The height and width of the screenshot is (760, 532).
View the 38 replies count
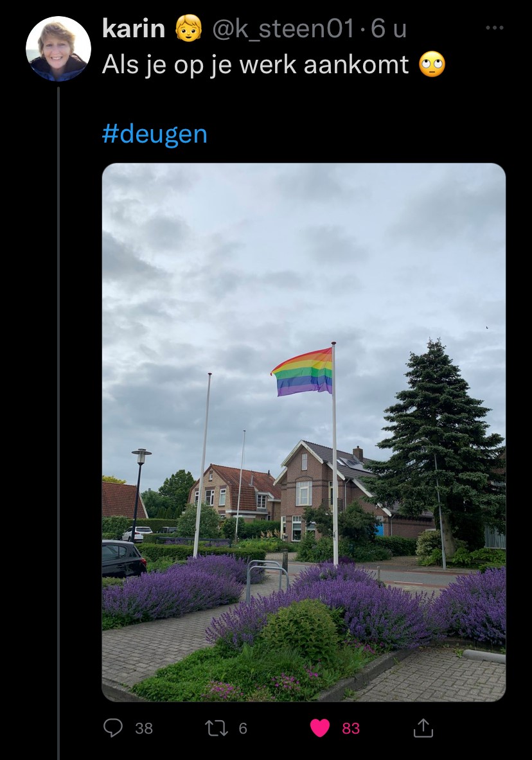(x=143, y=728)
